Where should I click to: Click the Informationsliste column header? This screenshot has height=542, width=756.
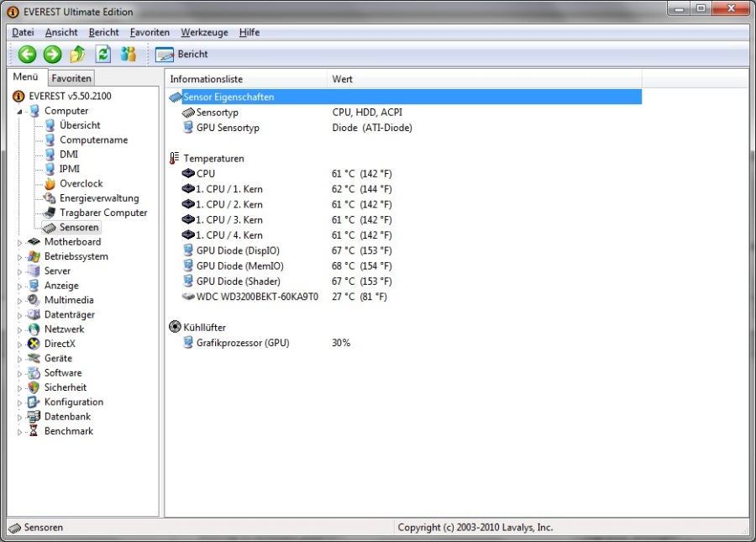click(x=247, y=79)
